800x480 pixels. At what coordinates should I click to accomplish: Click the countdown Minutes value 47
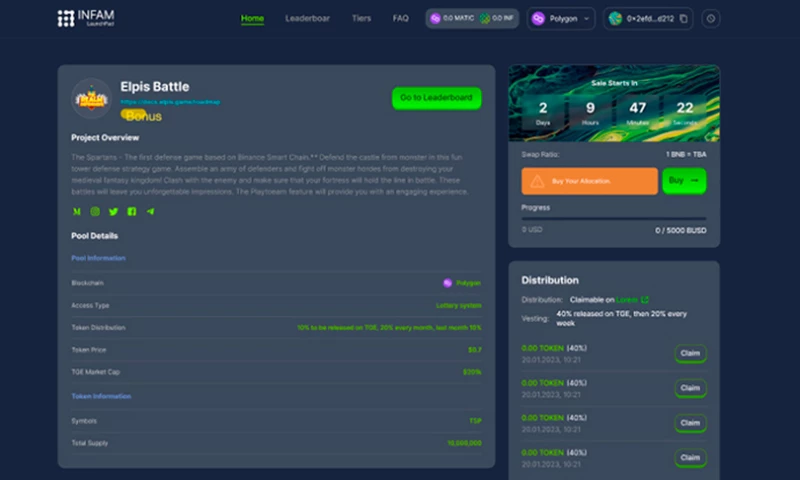click(637, 108)
